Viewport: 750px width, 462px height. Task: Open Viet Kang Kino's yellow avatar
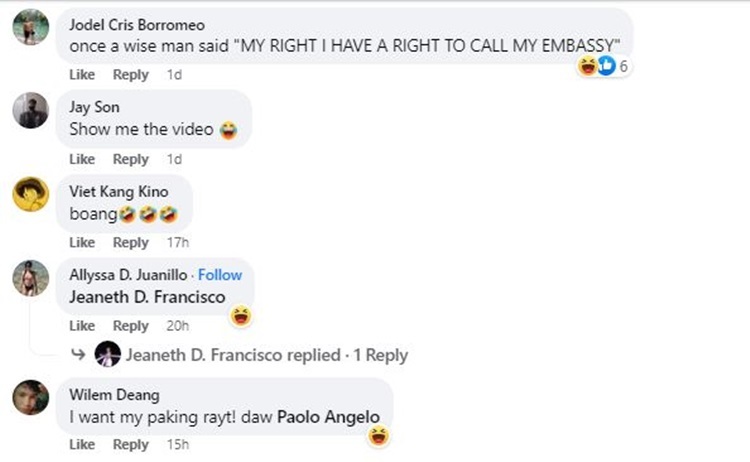pos(31,194)
